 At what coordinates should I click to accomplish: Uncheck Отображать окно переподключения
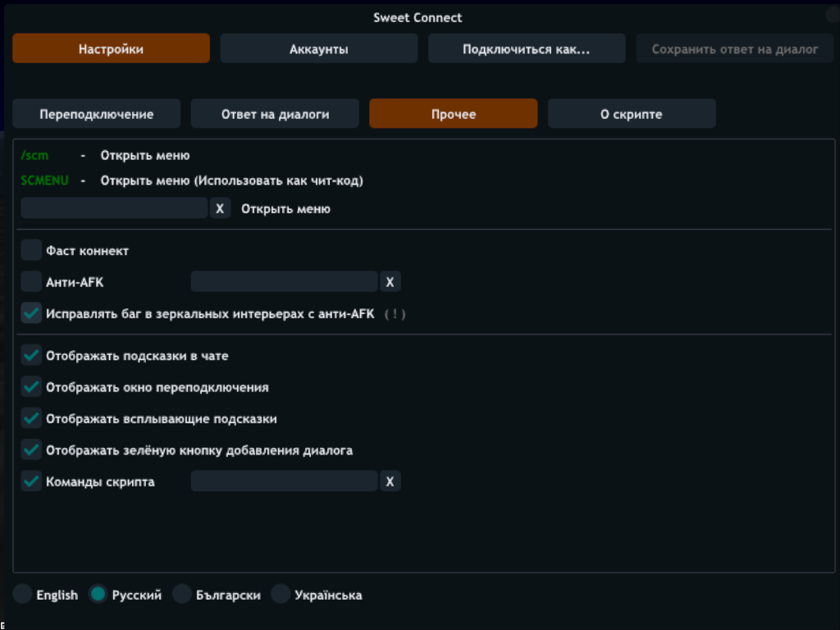tap(31, 387)
